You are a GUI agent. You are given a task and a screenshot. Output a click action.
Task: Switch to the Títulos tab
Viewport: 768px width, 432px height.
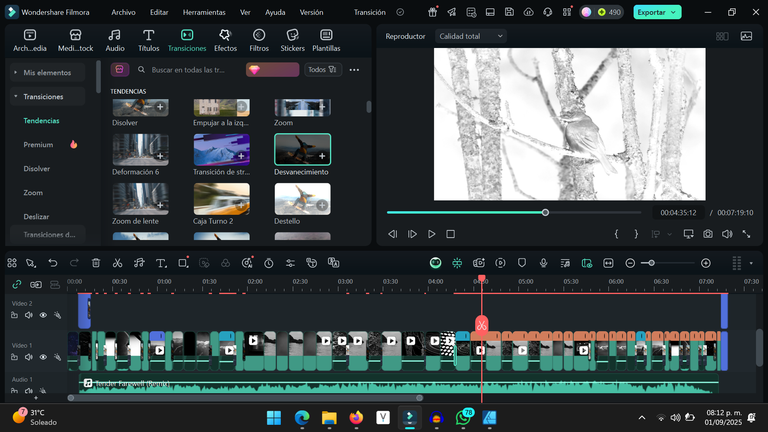[x=148, y=40]
